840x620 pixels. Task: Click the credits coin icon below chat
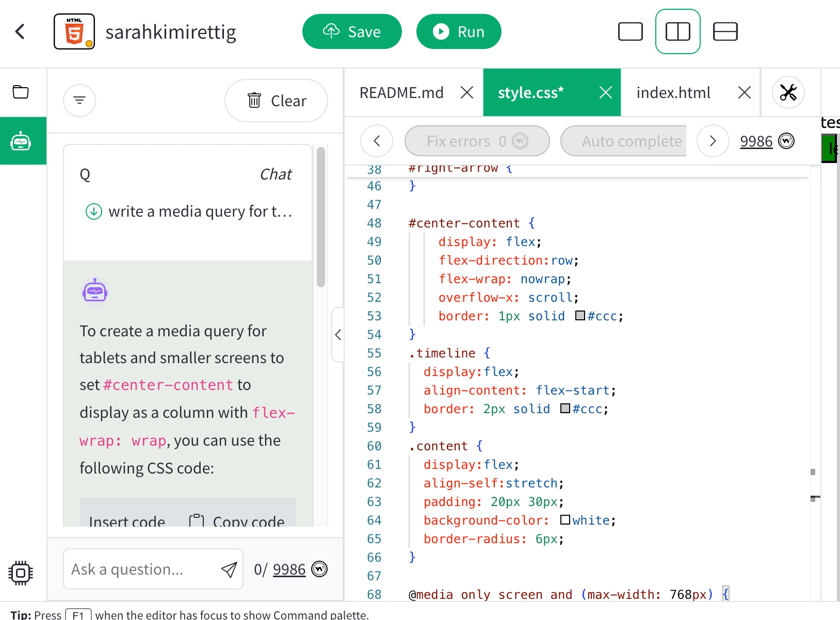point(319,569)
